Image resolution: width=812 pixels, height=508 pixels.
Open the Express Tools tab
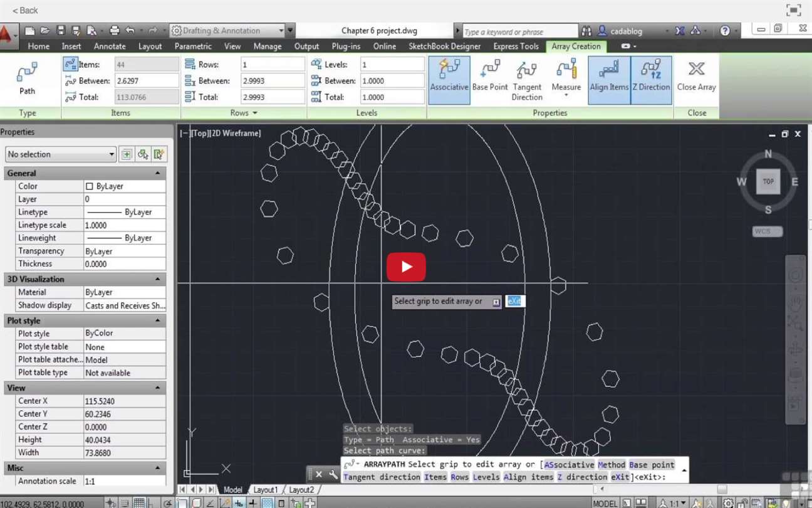[516, 46]
